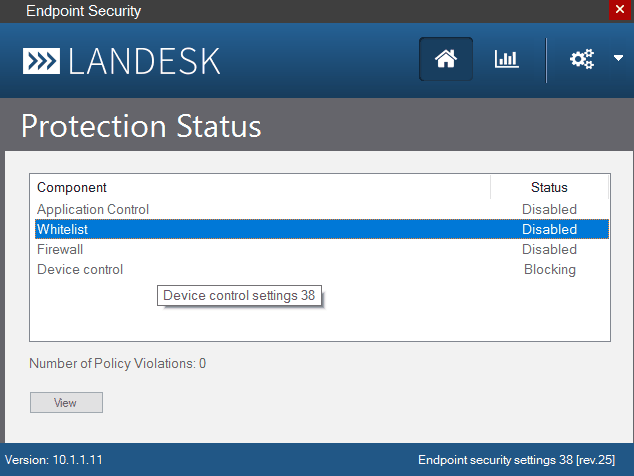Click the Whitelist Disabled status cell
The width and height of the screenshot is (634, 476).
(549, 229)
